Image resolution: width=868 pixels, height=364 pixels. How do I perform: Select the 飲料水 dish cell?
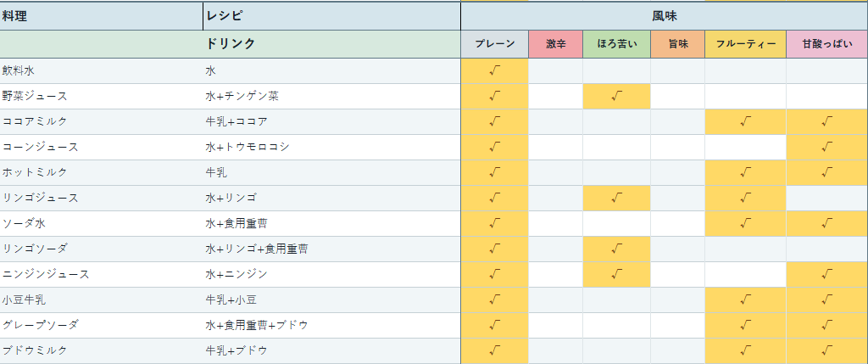coord(102,71)
